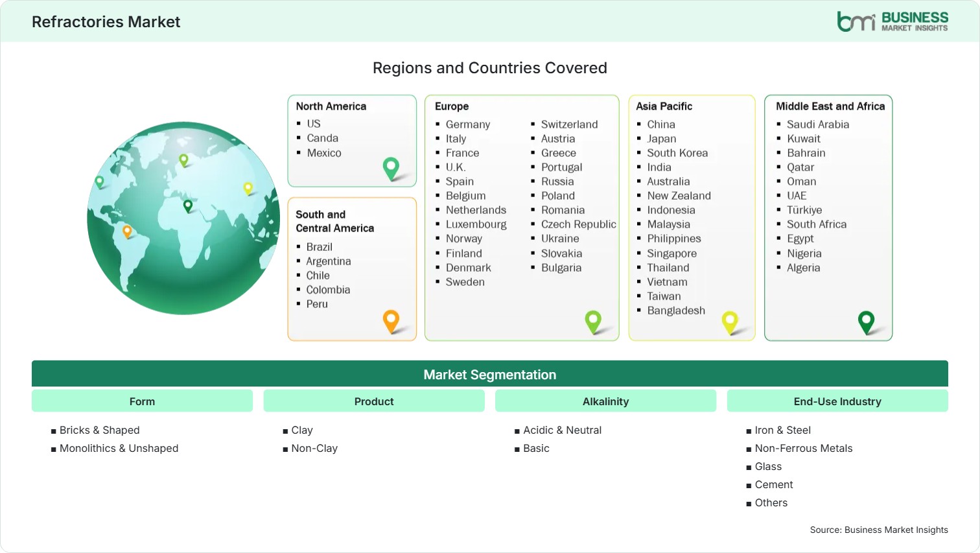This screenshot has height=553, width=980.
Task: Select the End-Use Industry segmentation header
Action: click(x=837, y=401)
